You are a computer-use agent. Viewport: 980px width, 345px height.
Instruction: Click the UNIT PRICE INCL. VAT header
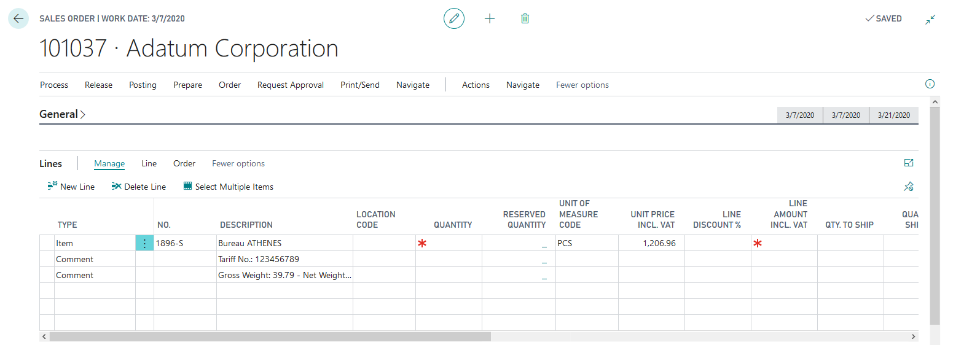tap(653, 220)
